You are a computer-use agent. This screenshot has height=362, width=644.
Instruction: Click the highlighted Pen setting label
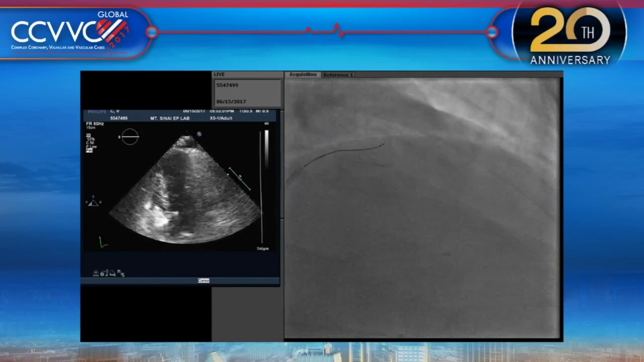(89, 150)
